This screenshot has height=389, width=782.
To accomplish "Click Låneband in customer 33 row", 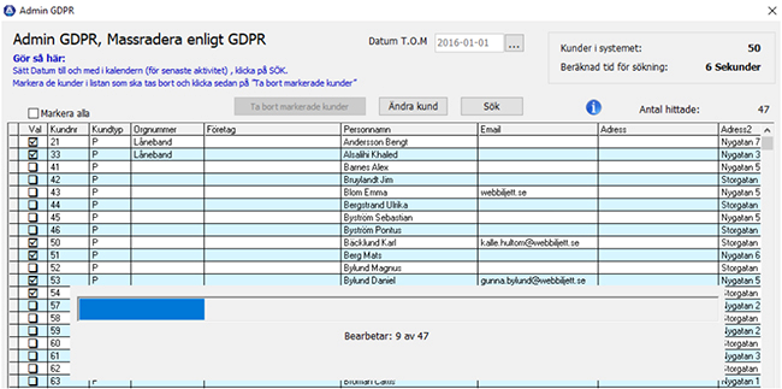I will pos(167,155).
